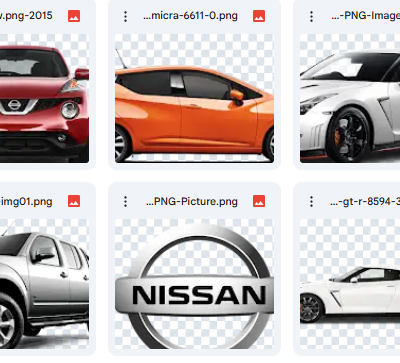Open the white GT-R side-view thumbnail
The image size is (400, 363).
350,284
